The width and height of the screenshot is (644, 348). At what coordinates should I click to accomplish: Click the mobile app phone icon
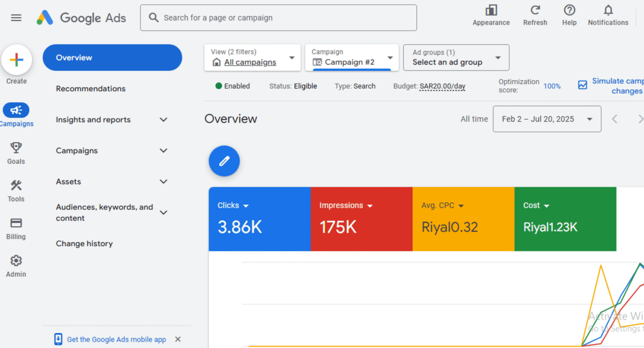(x=58, y=339)
